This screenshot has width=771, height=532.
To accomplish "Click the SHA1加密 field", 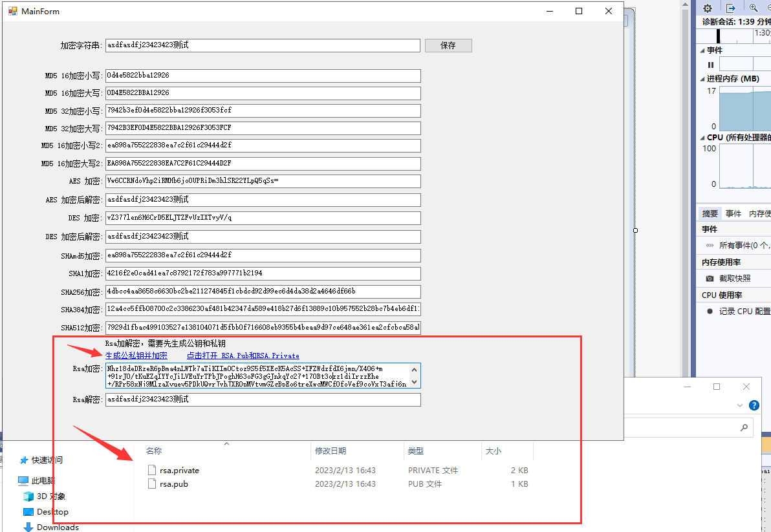I will 263,273.
